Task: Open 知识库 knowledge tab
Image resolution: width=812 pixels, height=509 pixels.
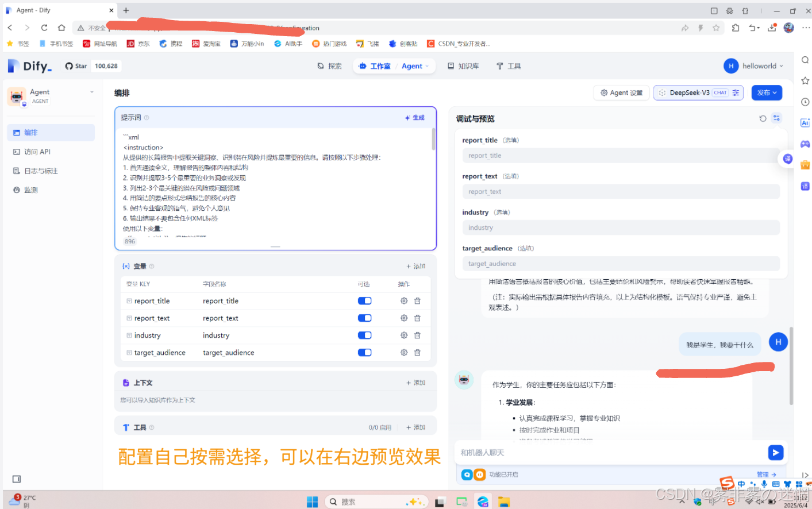Action: pyautogui.click(x=463, y=66)
